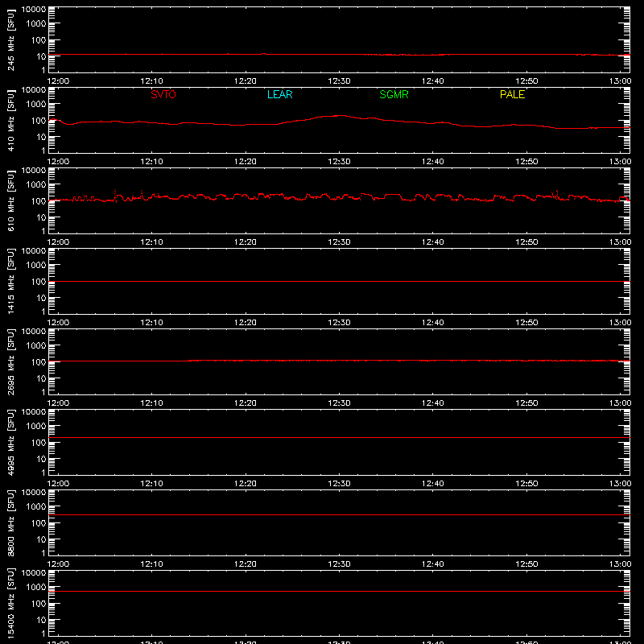This screenshot has width=644, height=644.
Task: Select the 15400 MHz [SFU] axis title
Action: tap(10, 603)
